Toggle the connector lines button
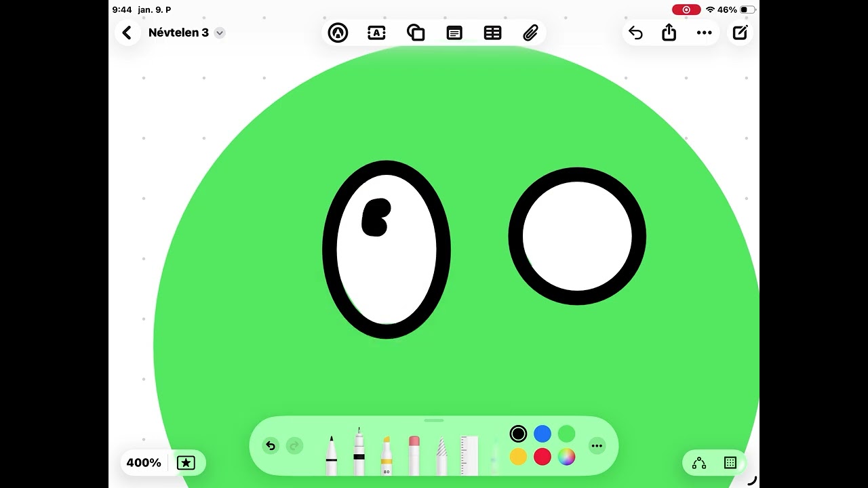 (x=699, y=463)
